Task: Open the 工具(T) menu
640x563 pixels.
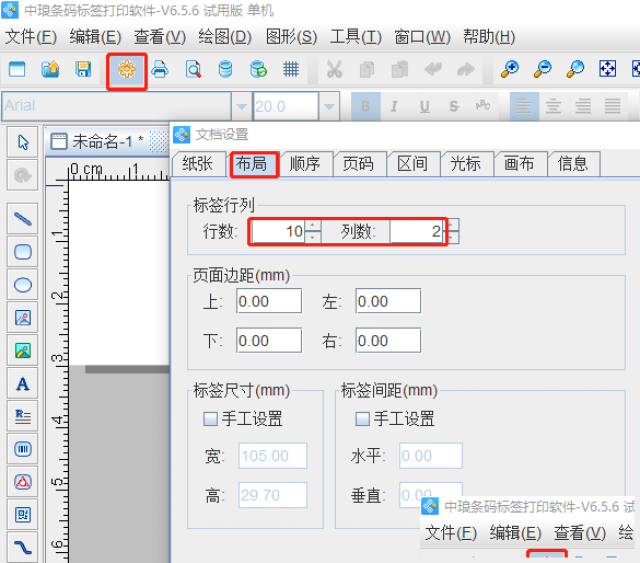Action: [356, 37]
